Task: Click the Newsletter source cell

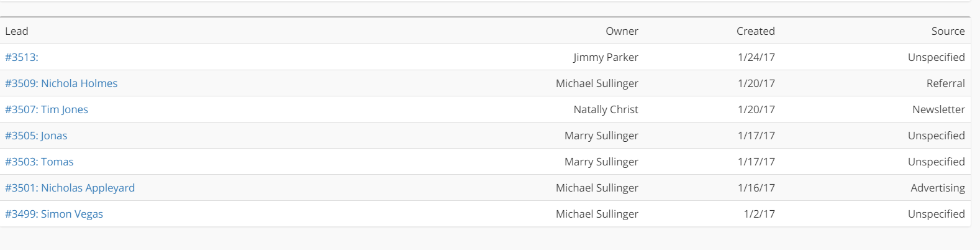Action: (x=938, y=109)
